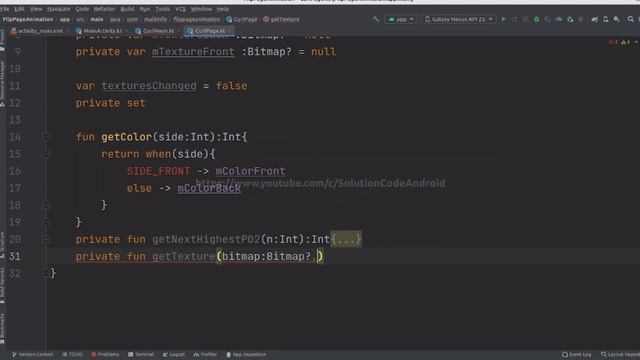Viewport: 640px width, 360px height.
Task: Open the Code menu
Action: [x=82, y=9]
